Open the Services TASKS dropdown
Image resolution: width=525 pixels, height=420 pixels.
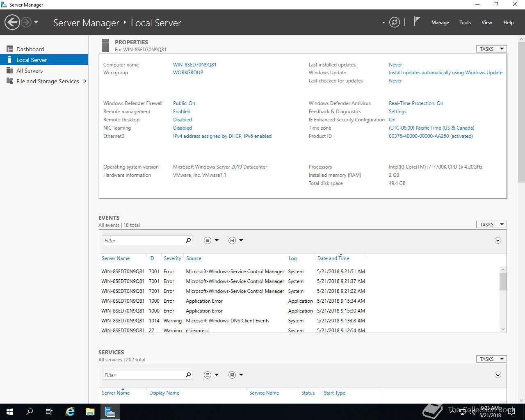coord(491,359)
